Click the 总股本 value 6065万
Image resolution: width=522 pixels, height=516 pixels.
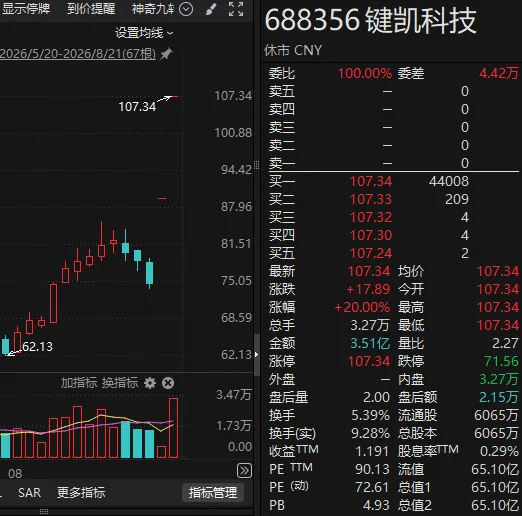[x=496, y=433]
